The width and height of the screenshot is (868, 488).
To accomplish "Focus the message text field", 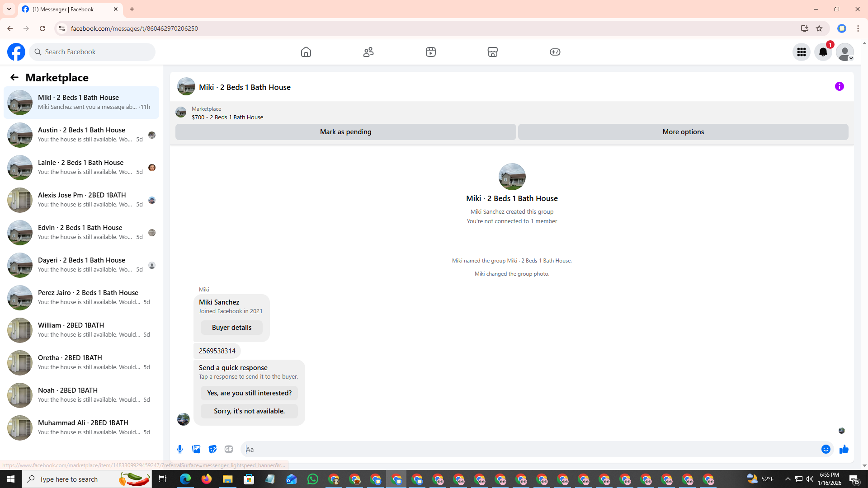I will point(529,449).
